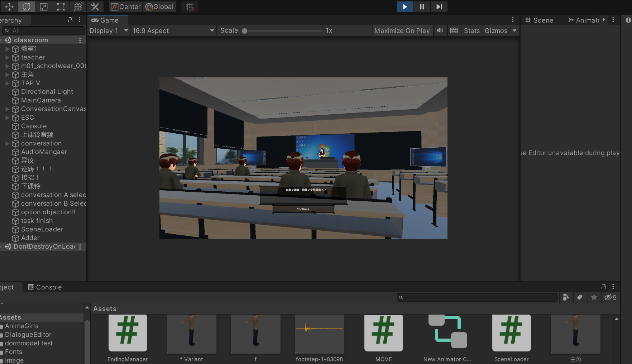Switch to the Scene tab

point(539,20)
